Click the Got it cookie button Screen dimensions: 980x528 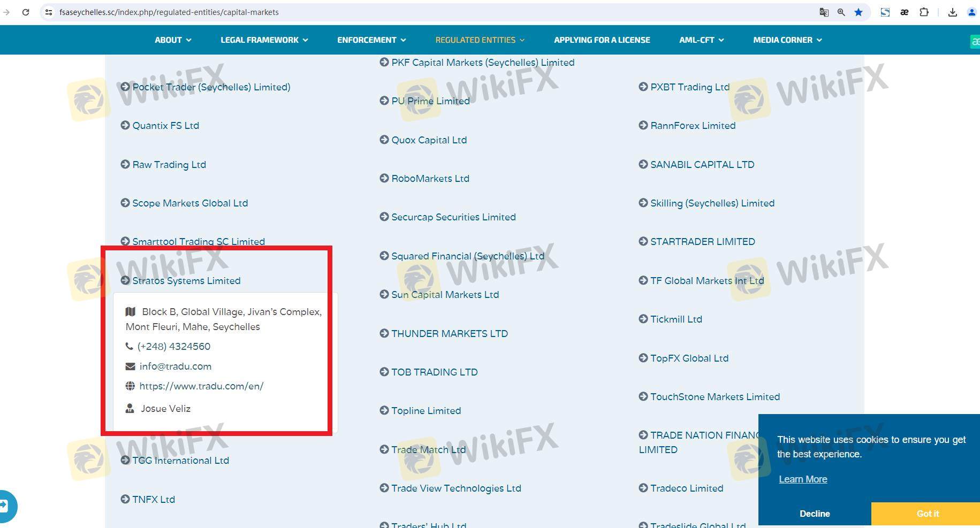pyautogui.click(x=927, y=514)
